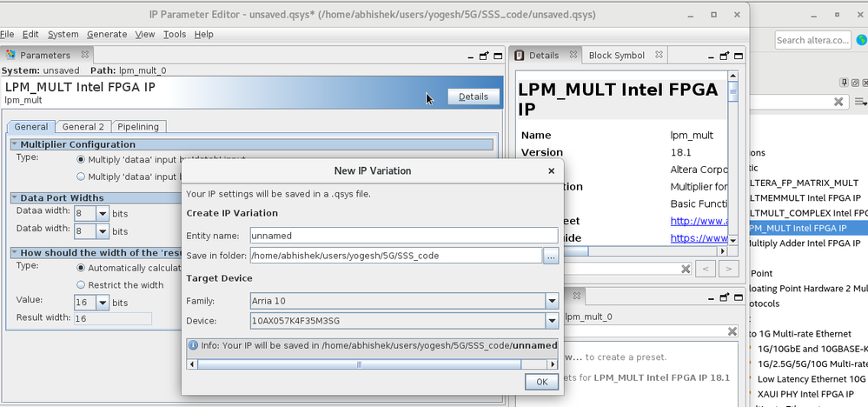Select XAUI PHY Intel FPGA IP in catalog
The image size is (868, 407).
click(x=805, y=394)
